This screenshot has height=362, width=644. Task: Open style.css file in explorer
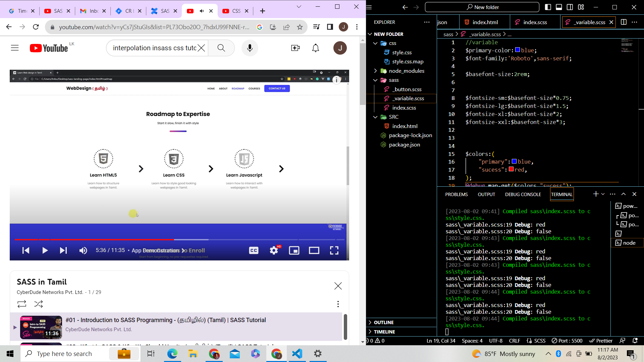tap(402, 52)
